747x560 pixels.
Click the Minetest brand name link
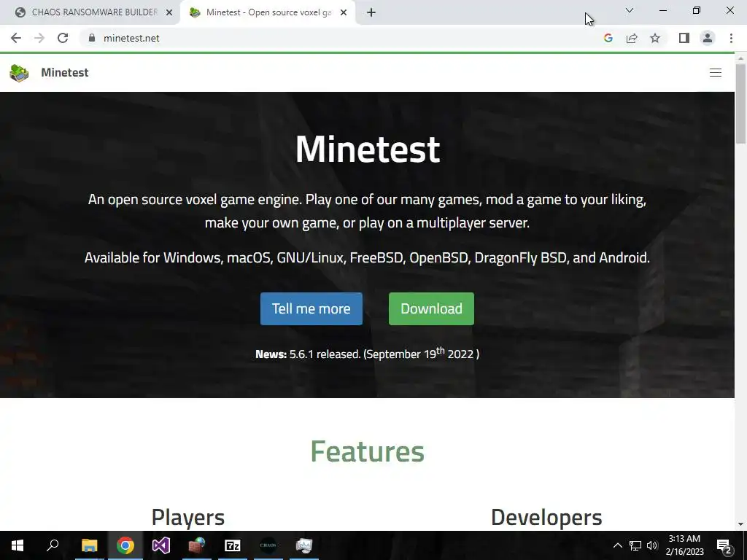[65, 72]
